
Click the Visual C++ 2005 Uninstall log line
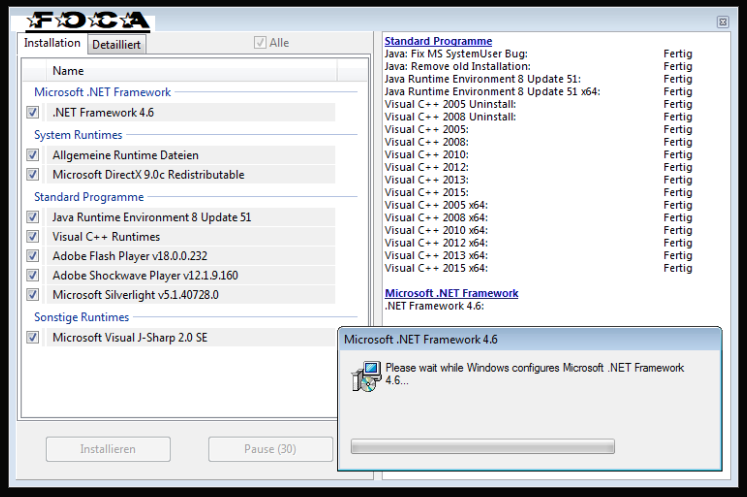point(450,104)
